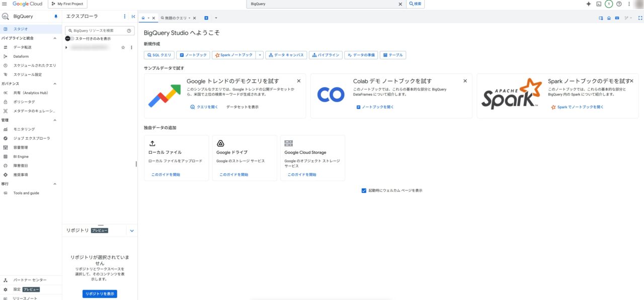Viewport: 644px width, 300px height.
Task: Collapse the Governance (ガバナンス) section
Action: [55, 83]
